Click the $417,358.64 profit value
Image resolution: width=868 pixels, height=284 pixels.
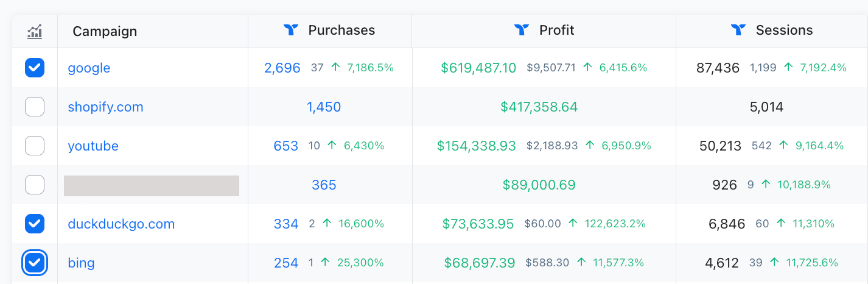coord(539,107)
